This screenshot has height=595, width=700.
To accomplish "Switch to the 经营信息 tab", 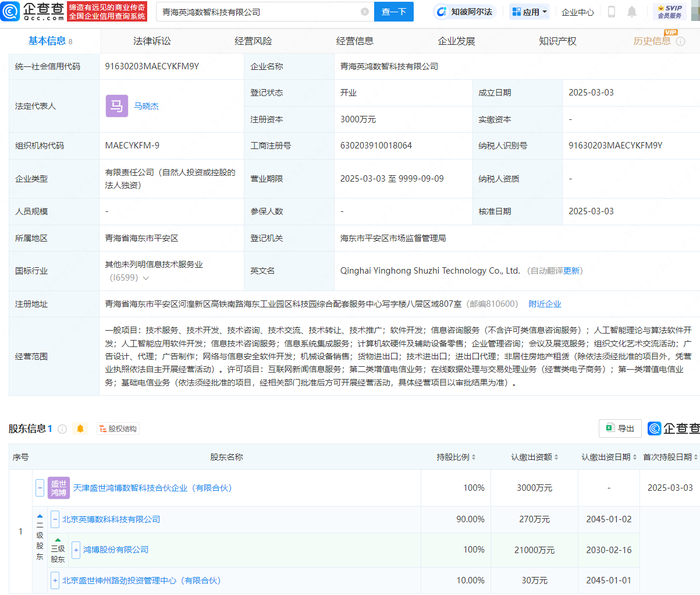I will (x=355, y=41).
